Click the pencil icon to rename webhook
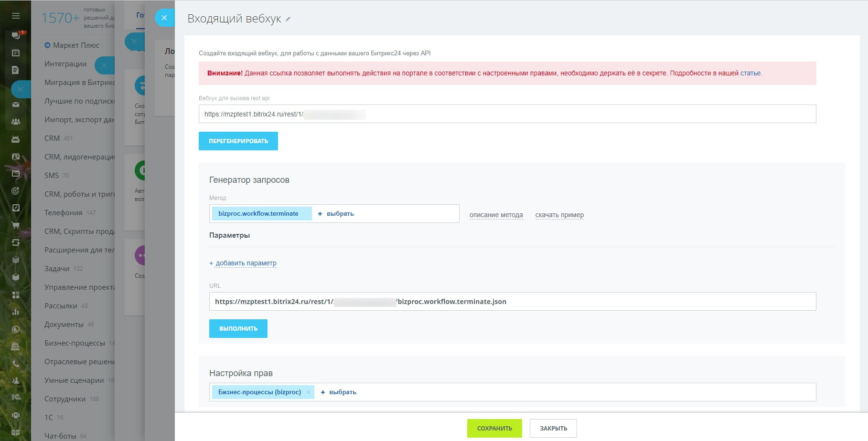The image size is (868, 441). 288,20
